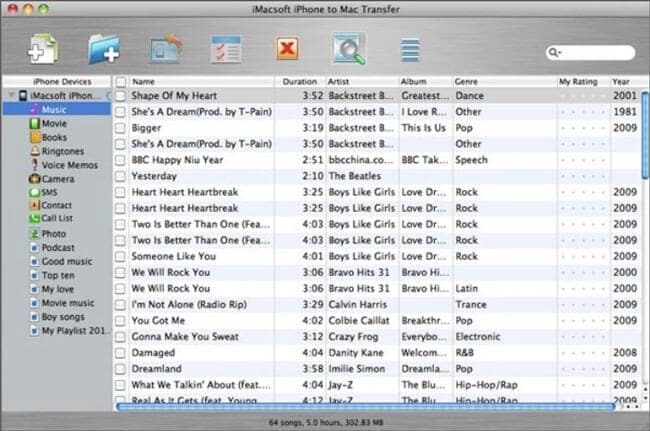This screenshot has width=650, height=431.
Task: Select Music in the sidebar
Action: point(57,109)
